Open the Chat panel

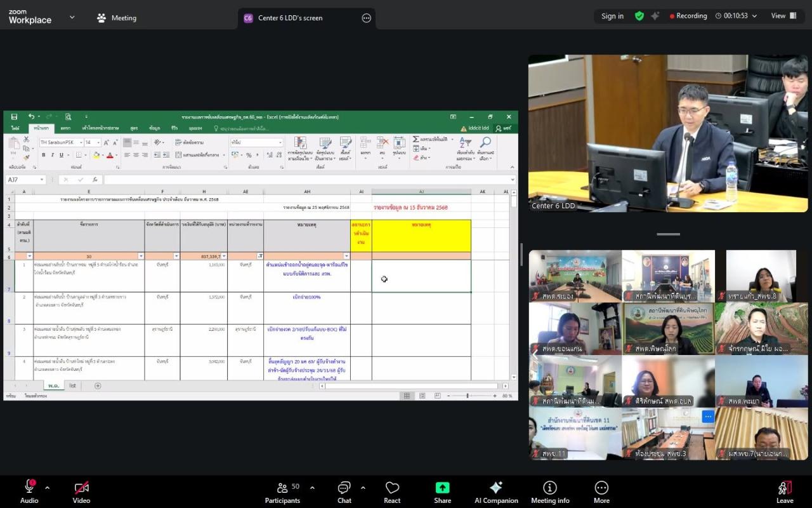(x=344, y=491)
